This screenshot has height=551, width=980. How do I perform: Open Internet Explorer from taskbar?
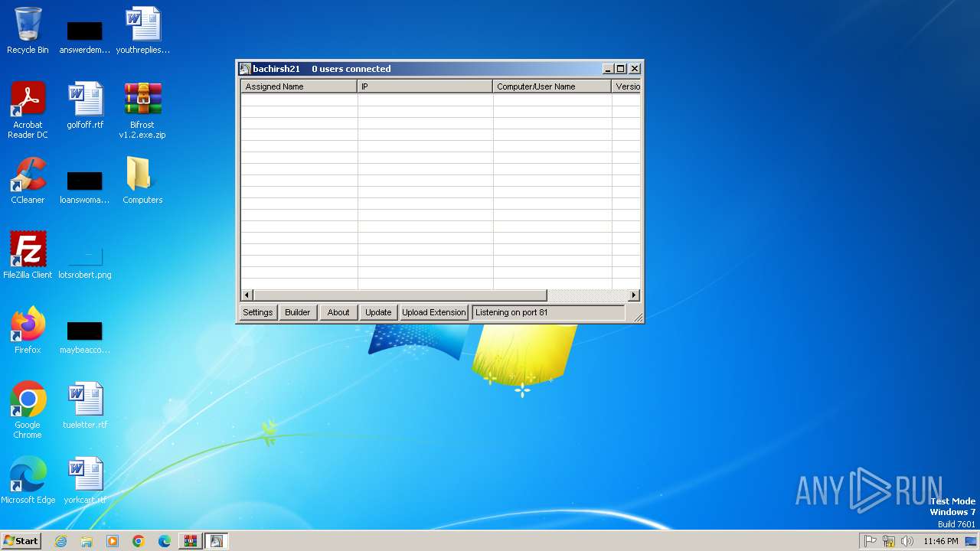(60, 541)
